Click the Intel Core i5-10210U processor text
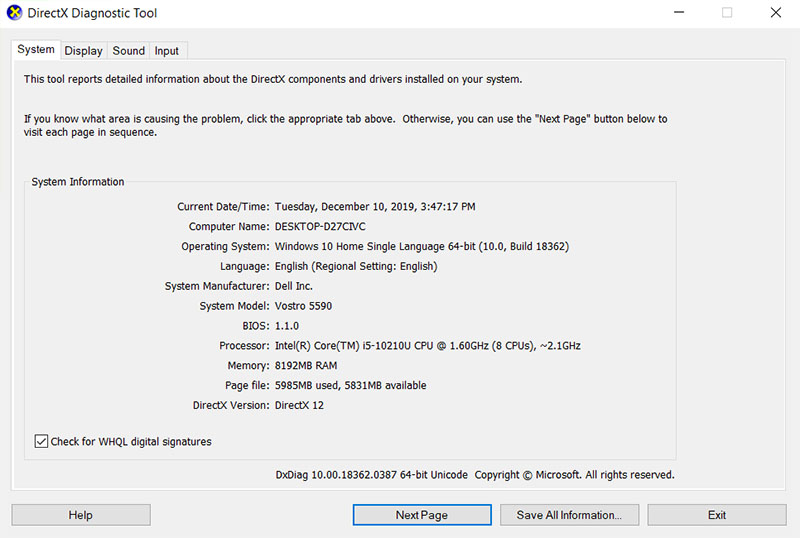800x538 pixels. tap(427, 346)
